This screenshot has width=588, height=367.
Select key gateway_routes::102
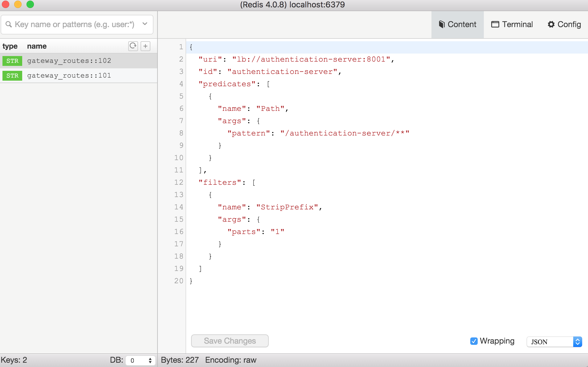(x=69, y=61)
